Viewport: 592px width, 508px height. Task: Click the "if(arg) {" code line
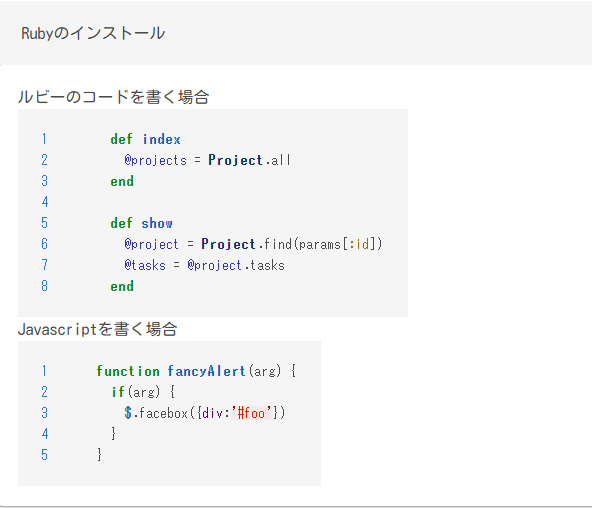(143, 392)
